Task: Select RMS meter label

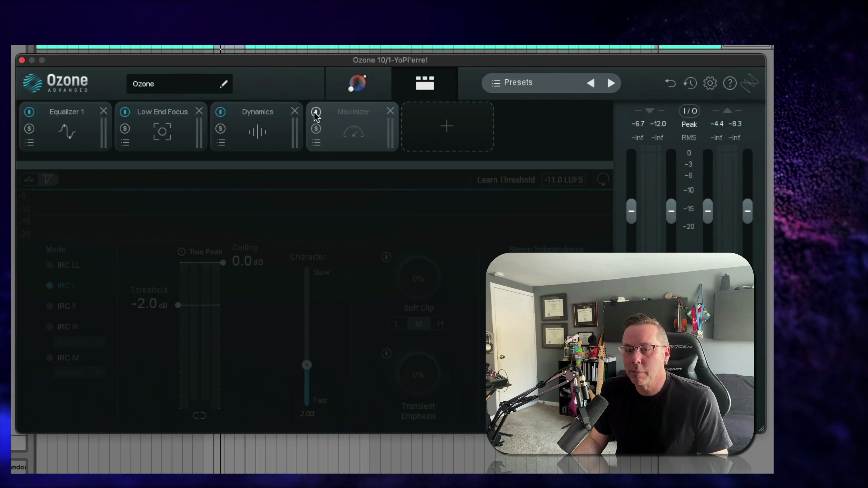Action: (689, 138)
